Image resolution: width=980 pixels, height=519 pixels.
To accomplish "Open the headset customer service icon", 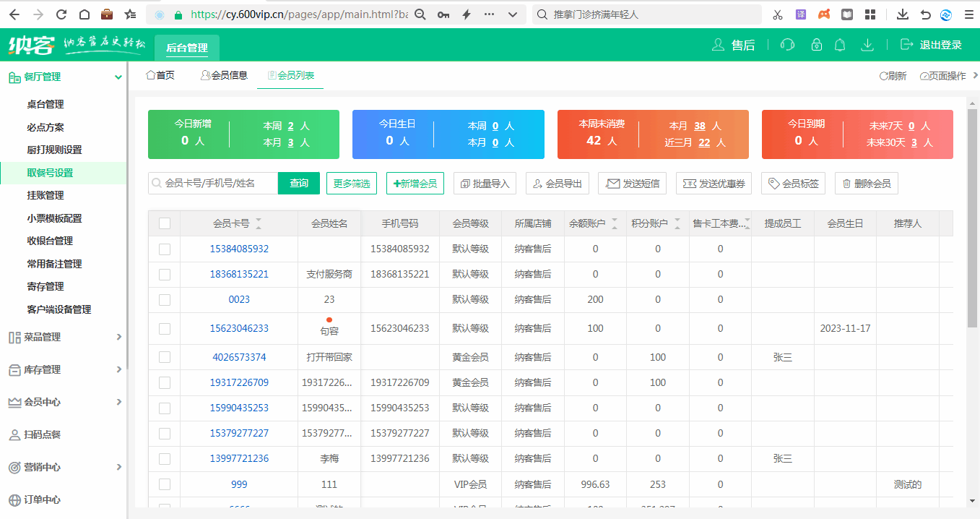I will coord(786,44).
